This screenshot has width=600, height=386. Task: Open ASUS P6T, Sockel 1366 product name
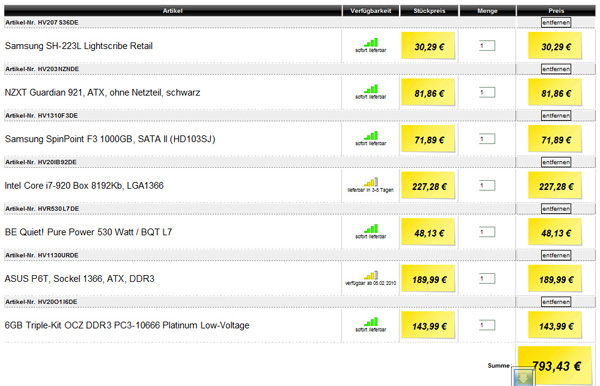(79, 279)
